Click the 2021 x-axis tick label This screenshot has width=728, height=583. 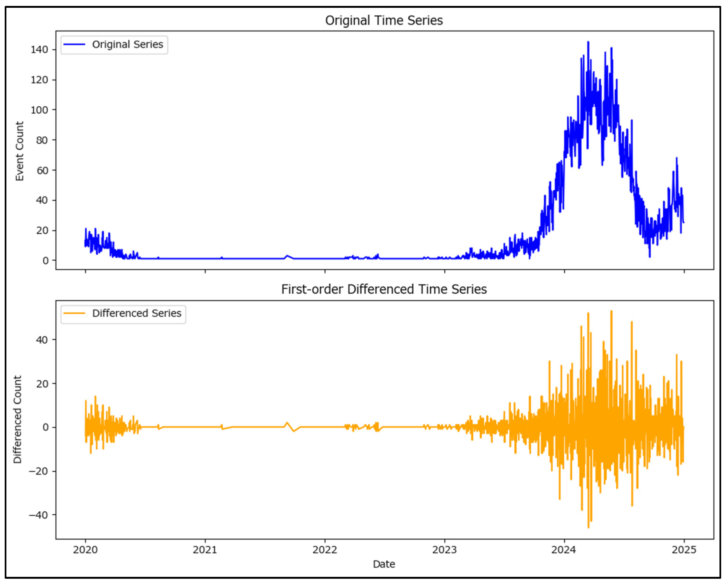coord(205,550)
